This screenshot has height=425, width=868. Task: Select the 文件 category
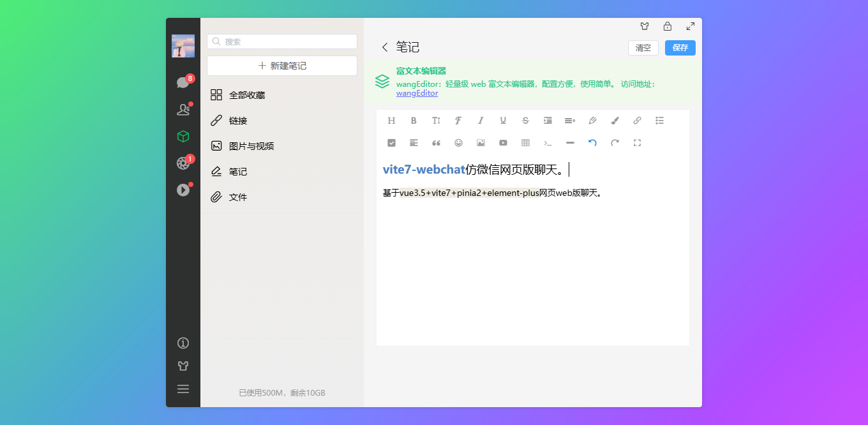pyautogui.click(x=237, y=197)
